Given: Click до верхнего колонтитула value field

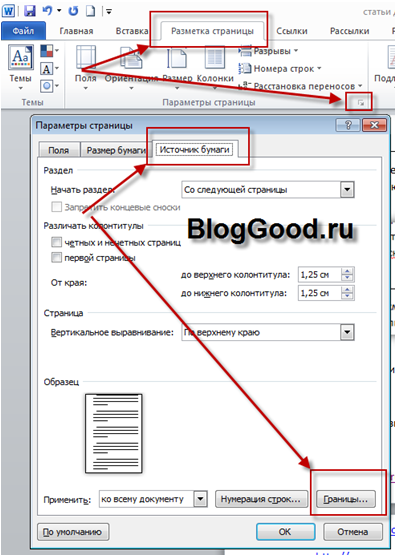Looking at the screenshot, I should click(320, 275).
